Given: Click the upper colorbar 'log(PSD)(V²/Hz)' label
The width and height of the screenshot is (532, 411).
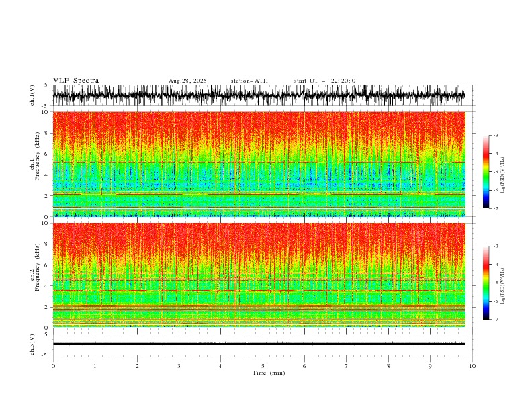Looking at the screenshot, I should (x=502, y=175).
